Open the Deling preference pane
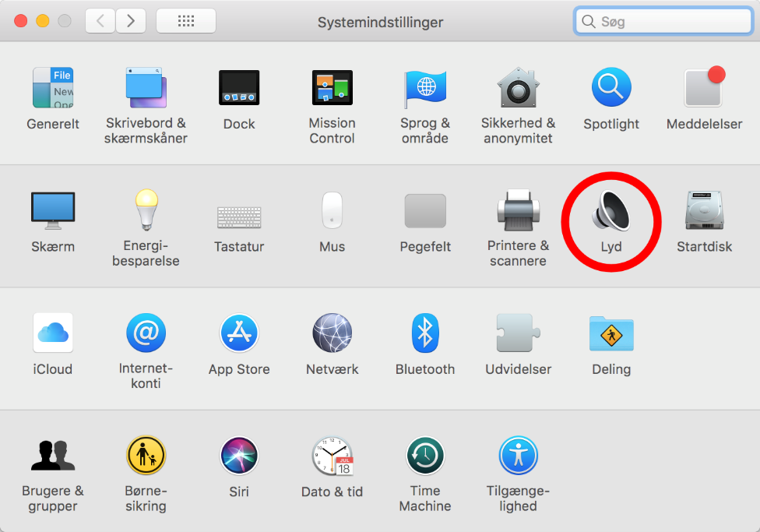 (611, 333)
